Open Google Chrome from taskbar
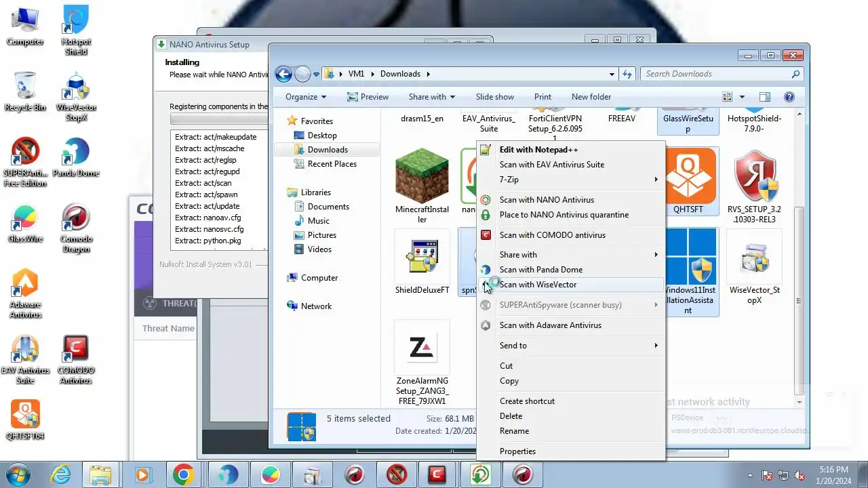Image resolution: width=868 pixels, height=488 pixels. (x=183, y=474)
